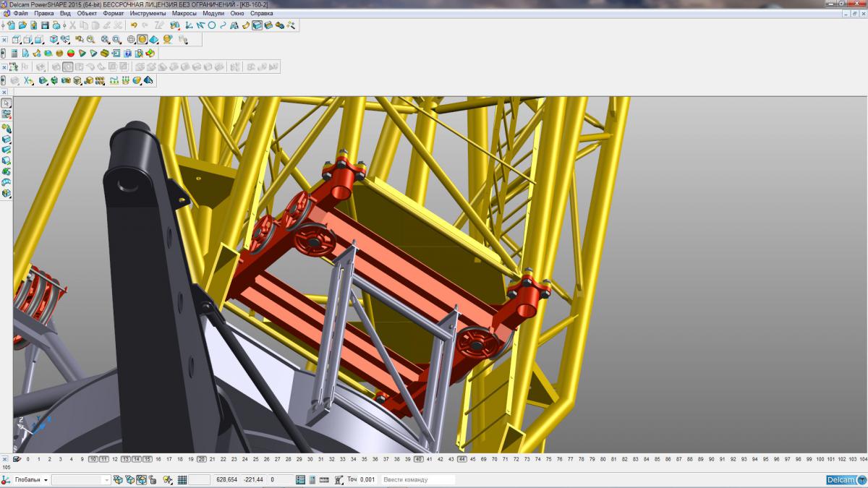Select the highlighted Solid tool icon

[257, 25]
